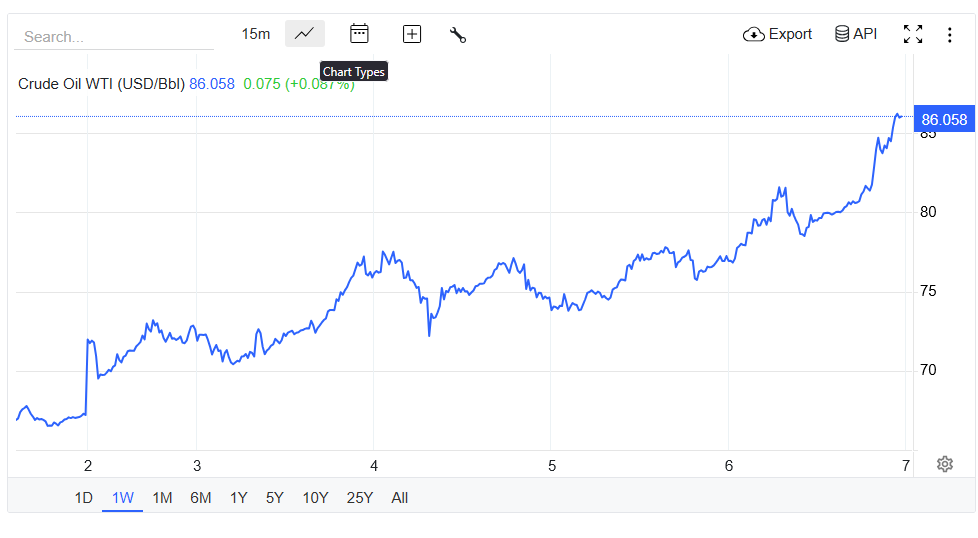
Task: Select the 10Y time range
Action: tap(315, 497)
